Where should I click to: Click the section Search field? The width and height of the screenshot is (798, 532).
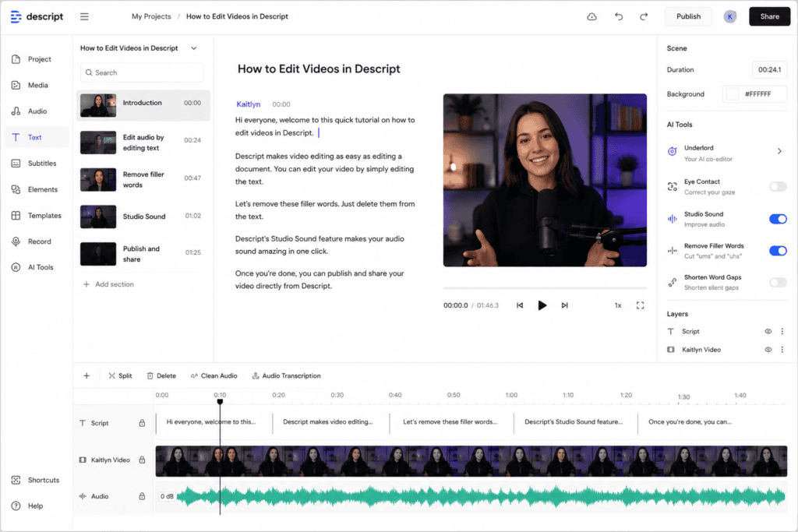pyautogui.click(x=142, y=72)
